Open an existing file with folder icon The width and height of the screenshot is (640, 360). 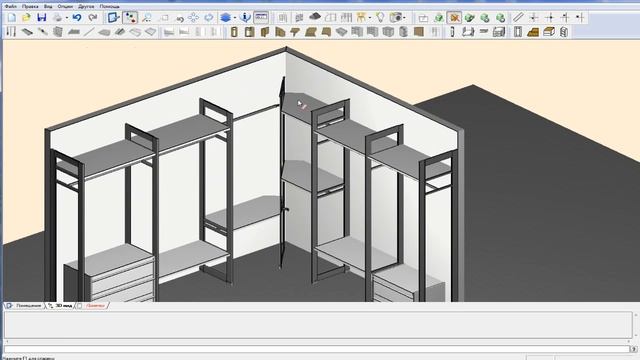(27, 18)
